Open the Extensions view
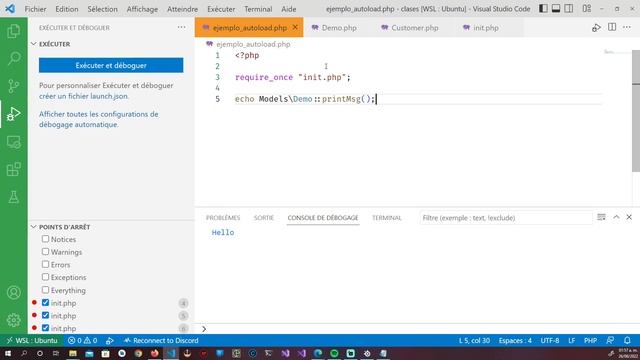 pos(13,169)
